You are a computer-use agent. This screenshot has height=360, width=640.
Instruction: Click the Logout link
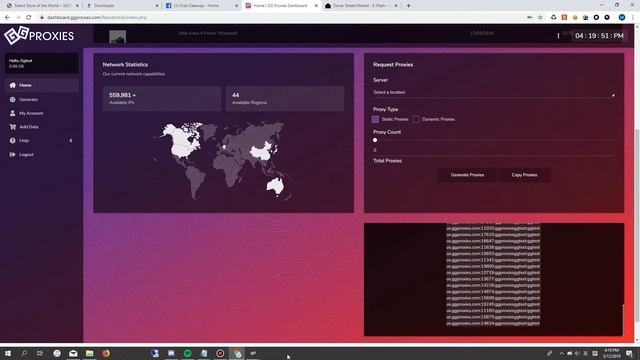coord(26,155)
